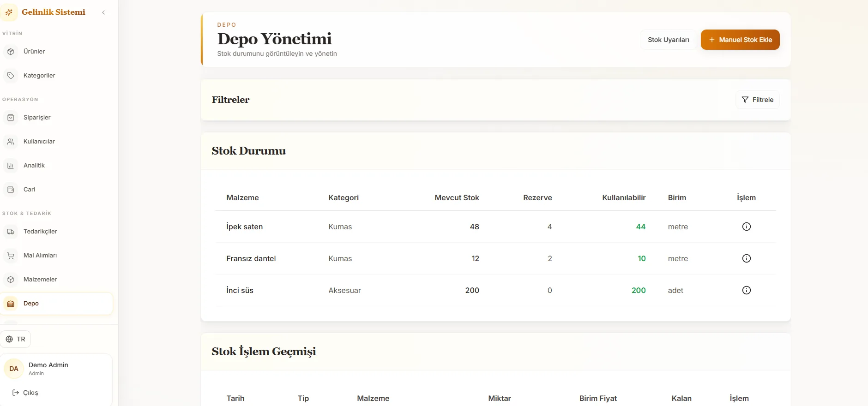View details for İnci süs row
The height and width of the screenshot is (406, 868).
746,290
